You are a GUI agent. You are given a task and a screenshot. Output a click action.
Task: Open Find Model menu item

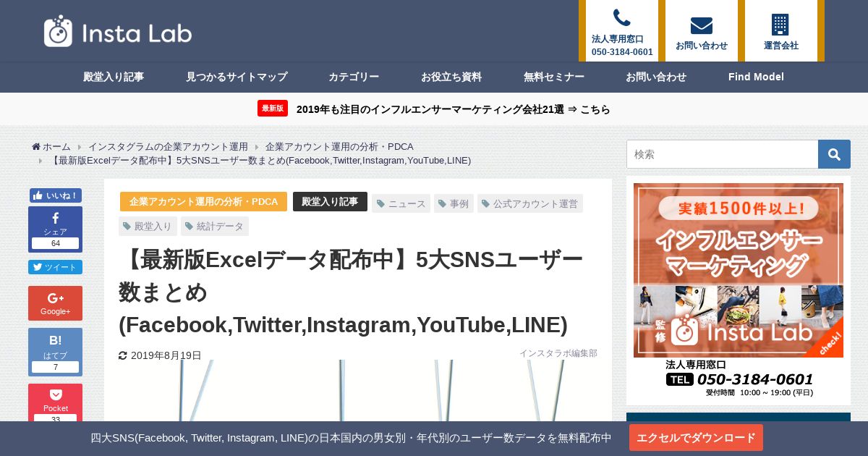[756, 77]
